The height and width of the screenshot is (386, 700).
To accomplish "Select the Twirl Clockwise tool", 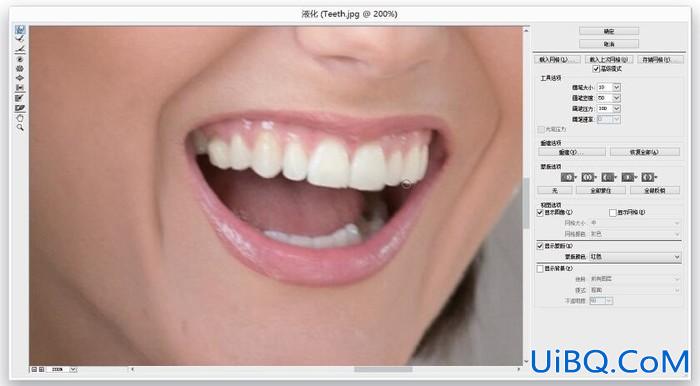I will 20,59.
